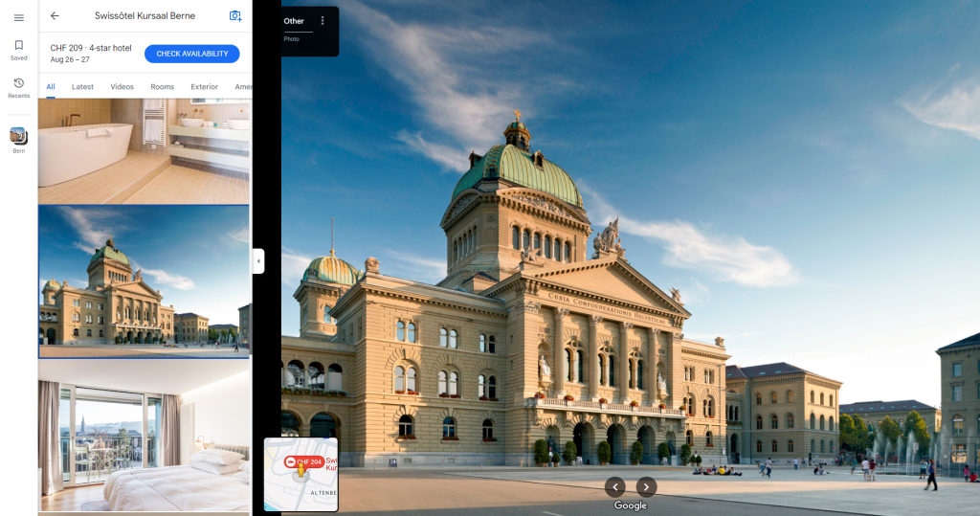This screenshot has width=980, height=516.
Task: Open the hamburger main menu
Action: [x=18, y=17]
